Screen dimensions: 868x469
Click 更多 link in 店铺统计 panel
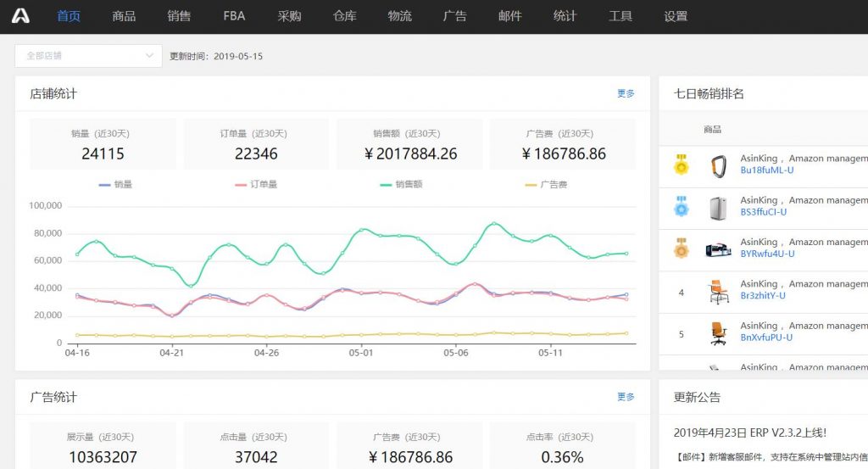pyautogui.click(x=626, y=94)
